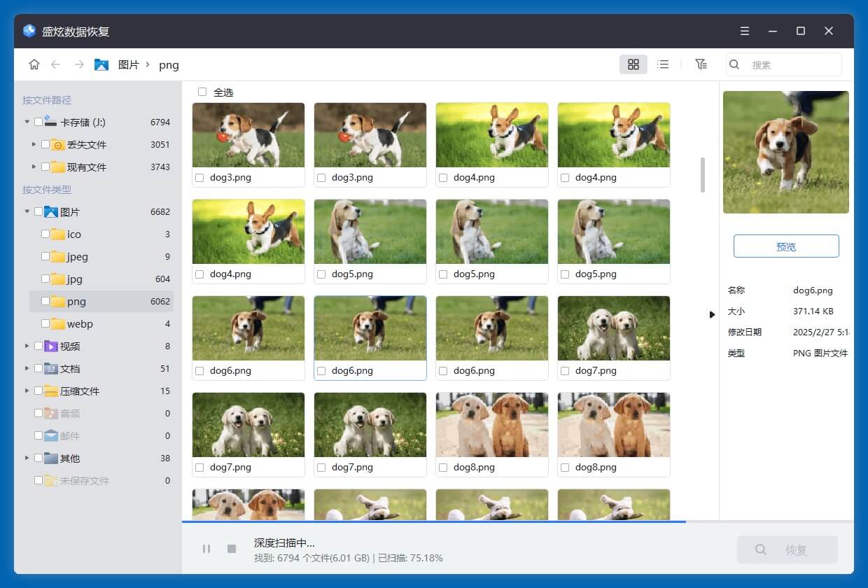Click the home icon in navigation bar
868x588 pixels.
(34, 64)
